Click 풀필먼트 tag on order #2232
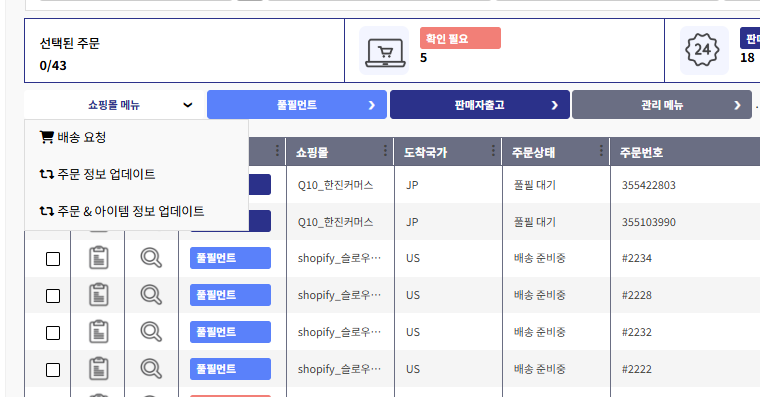760x397 pixels. [x=230, y=332]
